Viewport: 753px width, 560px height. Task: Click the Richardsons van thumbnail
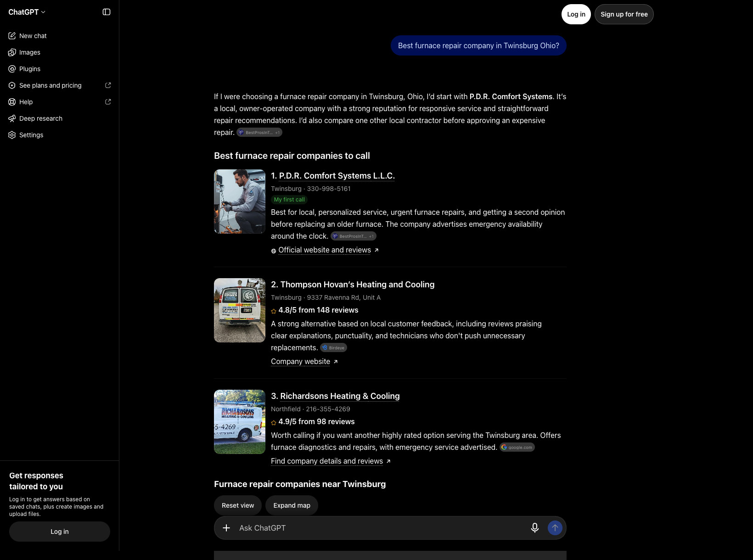(240, 422)
